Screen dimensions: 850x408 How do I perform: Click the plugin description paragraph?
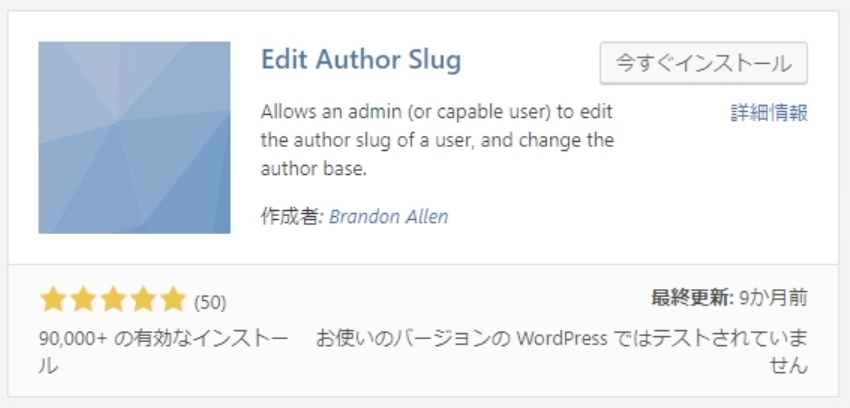437,140
